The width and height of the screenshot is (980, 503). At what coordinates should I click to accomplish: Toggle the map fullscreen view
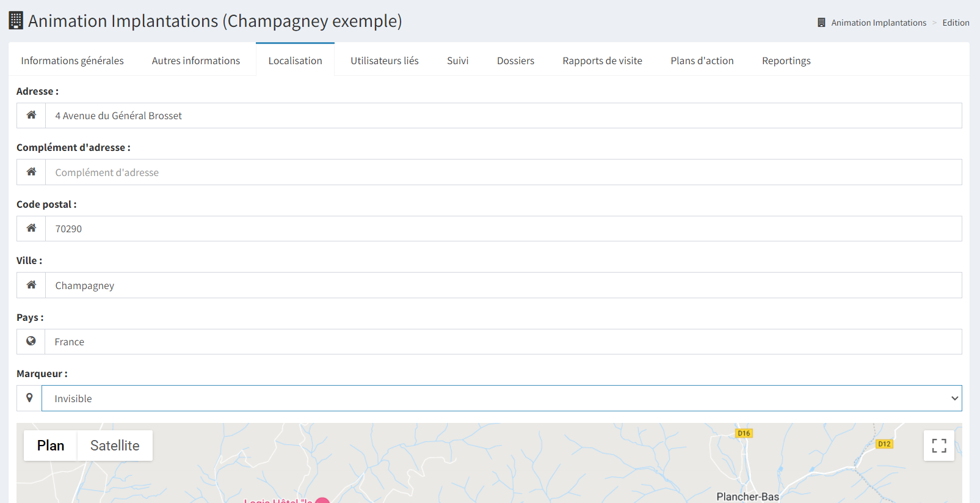pos(939,446)
